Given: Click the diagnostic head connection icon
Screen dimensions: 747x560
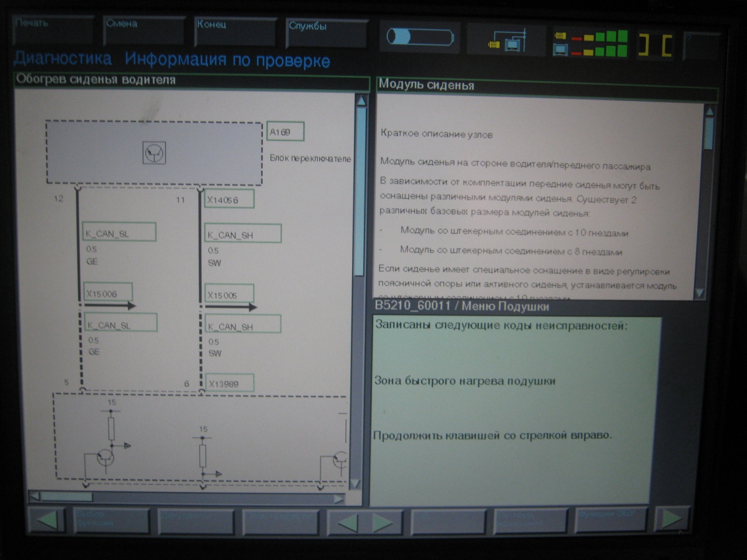Looking at the screenshot, I should (x=508, y=41).
